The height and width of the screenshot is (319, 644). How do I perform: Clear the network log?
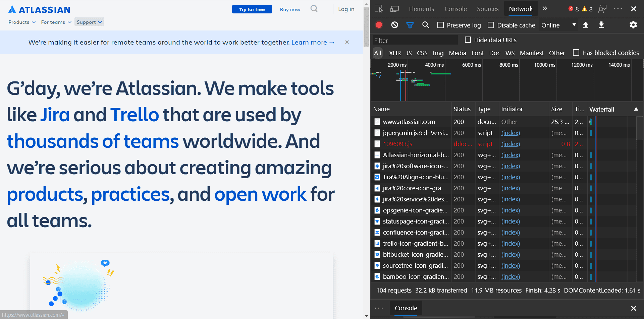coord(394,25)
